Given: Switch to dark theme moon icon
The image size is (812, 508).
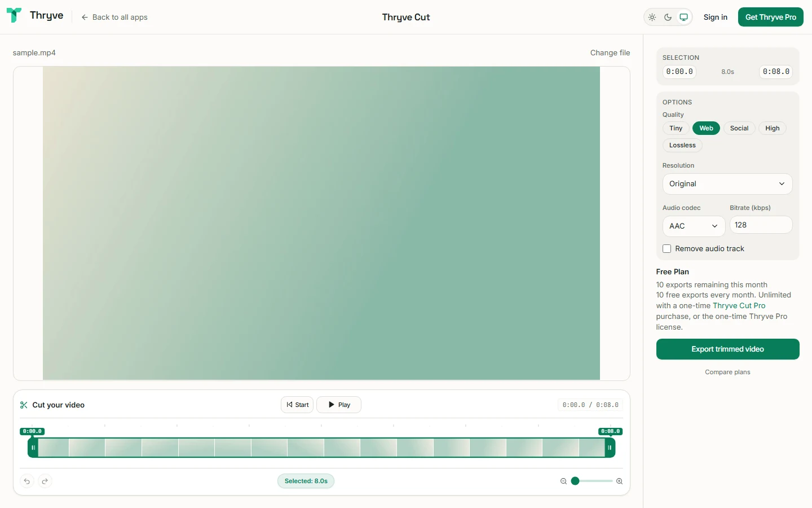Looking at the screenshot, I should point(668,17).
